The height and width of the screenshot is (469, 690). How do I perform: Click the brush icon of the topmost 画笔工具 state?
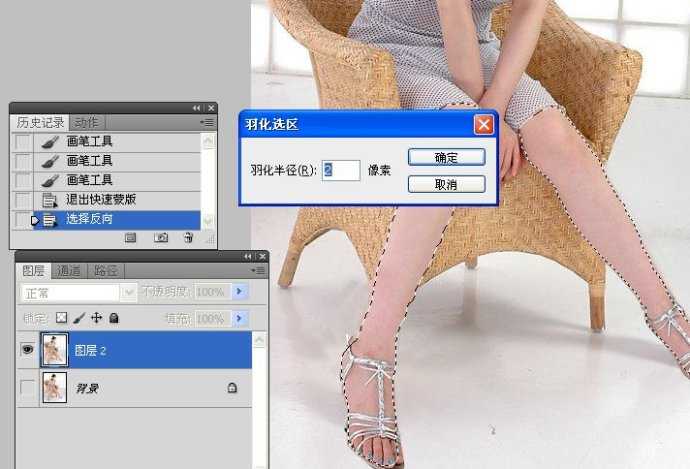point(50,142)
